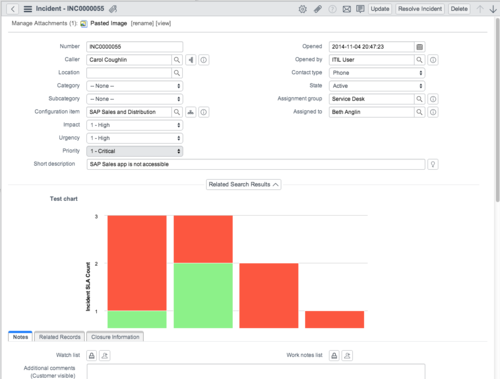The height and width of the screenshot is (379, 500).
Task: Click the rename attachment link
Action: (x=142, y=24)
